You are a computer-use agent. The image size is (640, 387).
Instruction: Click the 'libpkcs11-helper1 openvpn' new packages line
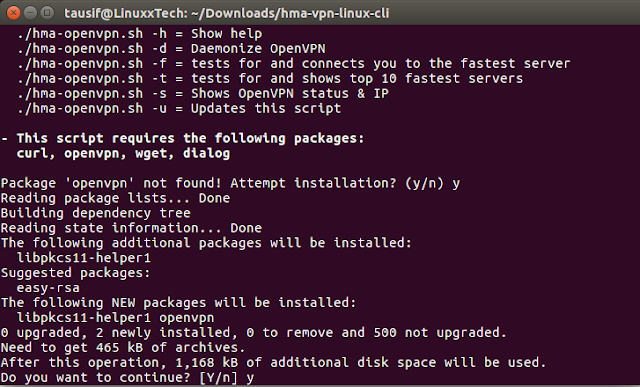(116, 318)
